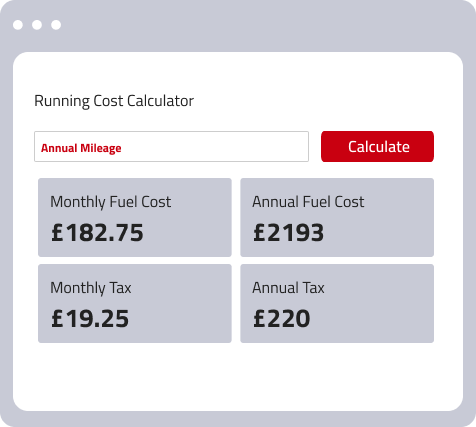Select the Monthly Fuel Cost card
The height and width of the screenshot is (427, 476).
coord(135,217)
